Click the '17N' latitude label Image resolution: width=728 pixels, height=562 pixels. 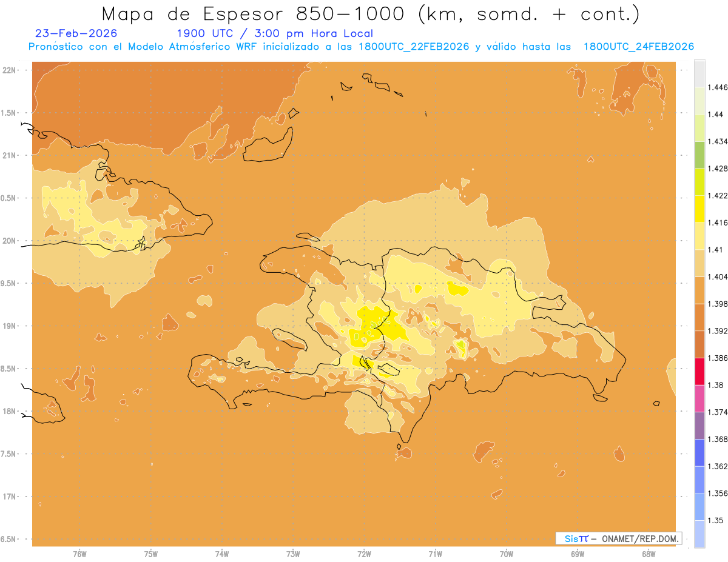coord(9,497)
